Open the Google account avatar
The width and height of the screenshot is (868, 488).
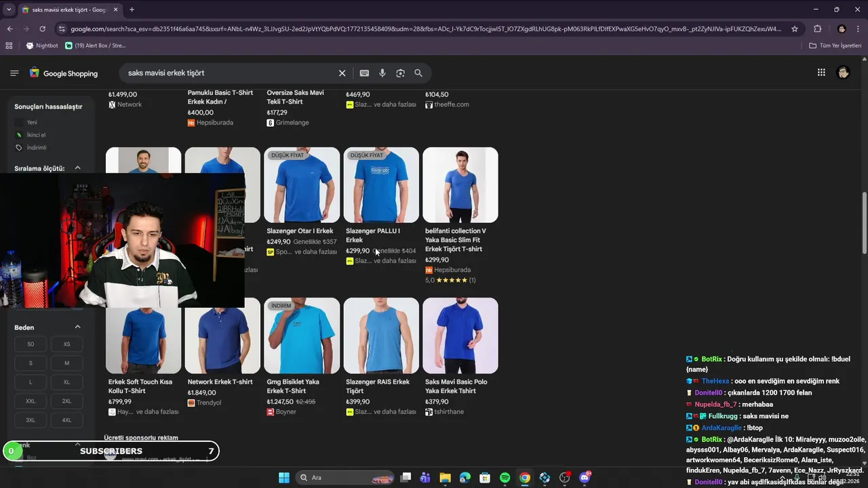point(844,73)
